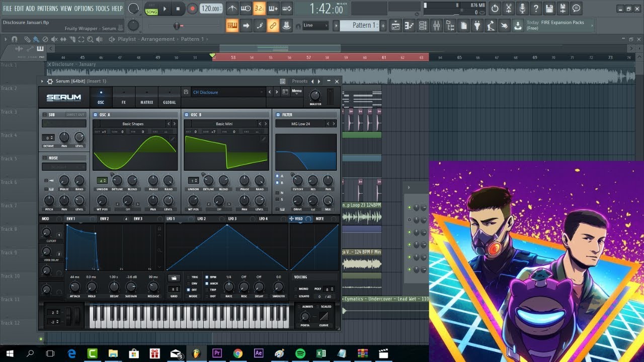Start playback with the play button
This screenshot has height=362, width=644.
click(x=165, y=9)
